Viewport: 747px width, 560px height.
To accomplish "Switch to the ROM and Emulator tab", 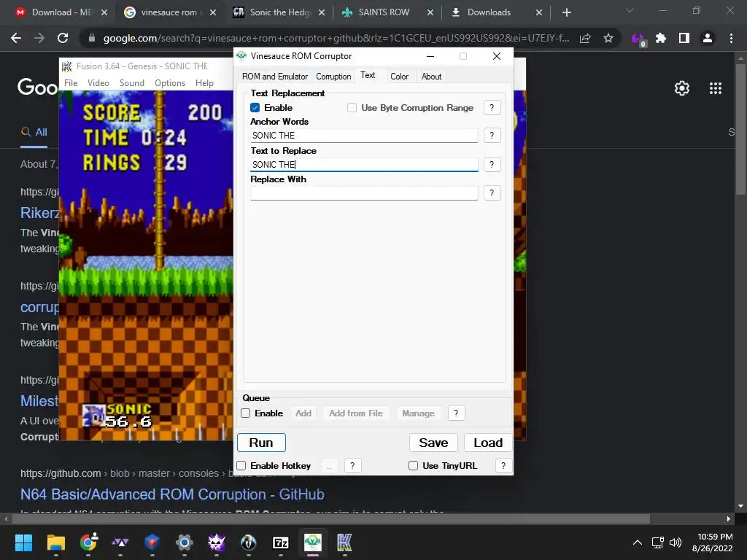I will tap(274, 76).
